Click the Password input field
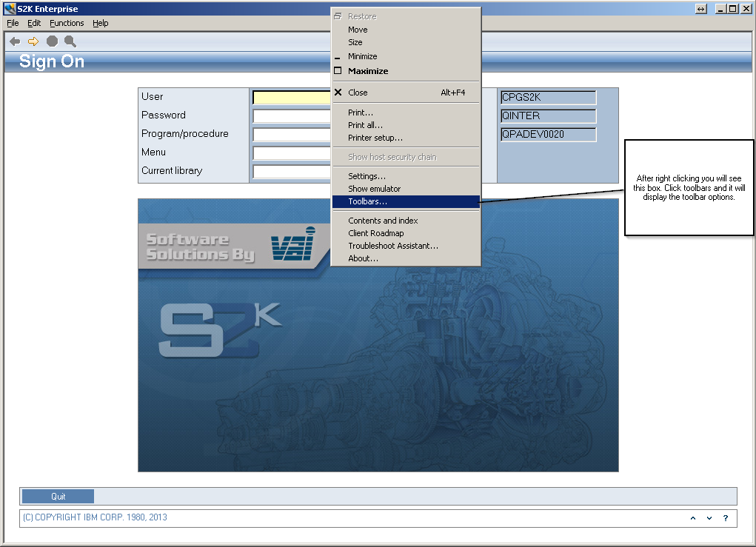The width and height of the screenshot is (756, 547). pyautogui.click(x=292, y=115)
